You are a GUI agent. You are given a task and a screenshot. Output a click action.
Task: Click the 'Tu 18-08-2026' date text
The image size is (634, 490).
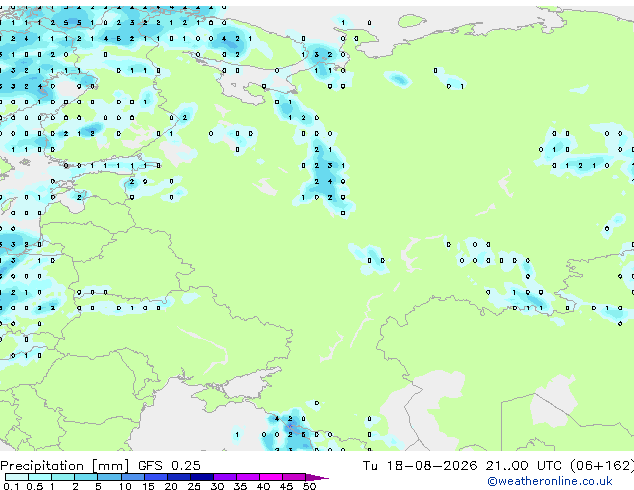pos(420,466)
